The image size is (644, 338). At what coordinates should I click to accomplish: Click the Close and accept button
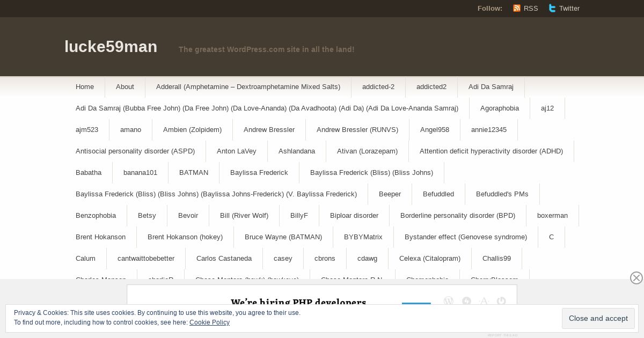click(598, 318)
